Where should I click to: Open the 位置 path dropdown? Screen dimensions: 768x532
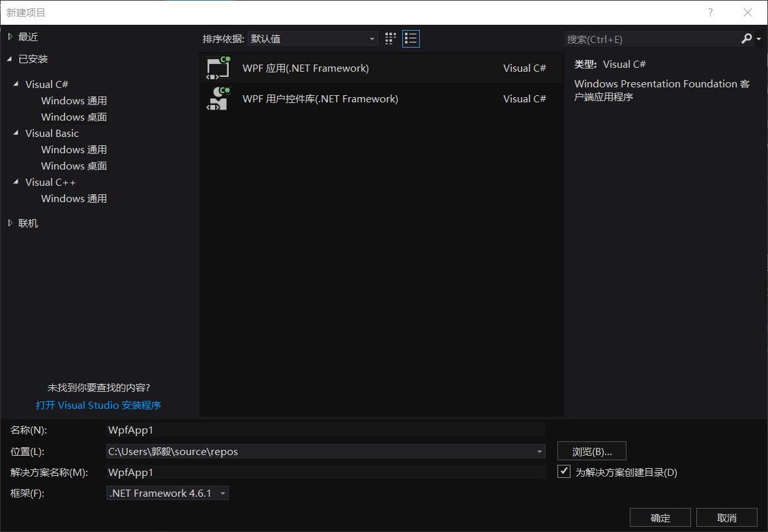click(x=539, y=451)
